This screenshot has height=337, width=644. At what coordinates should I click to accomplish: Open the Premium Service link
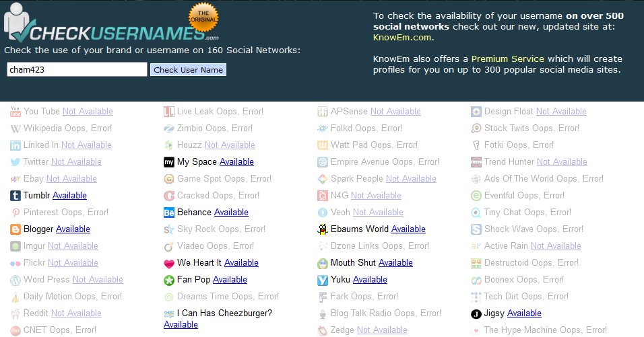507,59
